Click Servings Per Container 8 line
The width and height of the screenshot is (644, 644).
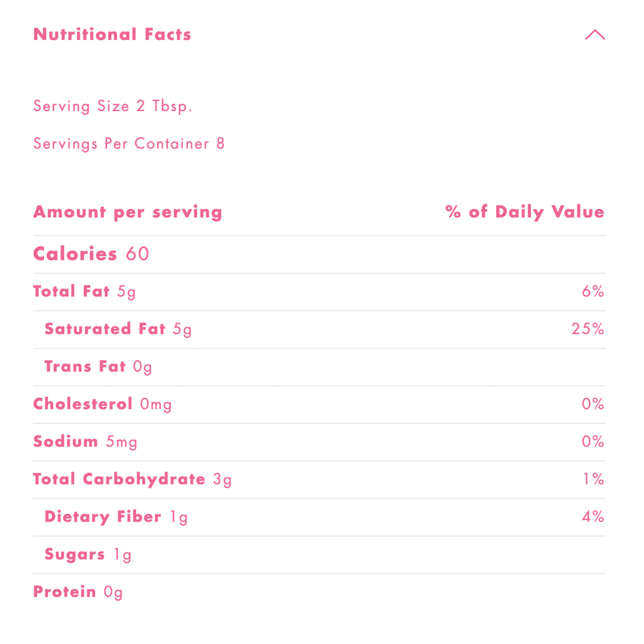coord(129,144)
